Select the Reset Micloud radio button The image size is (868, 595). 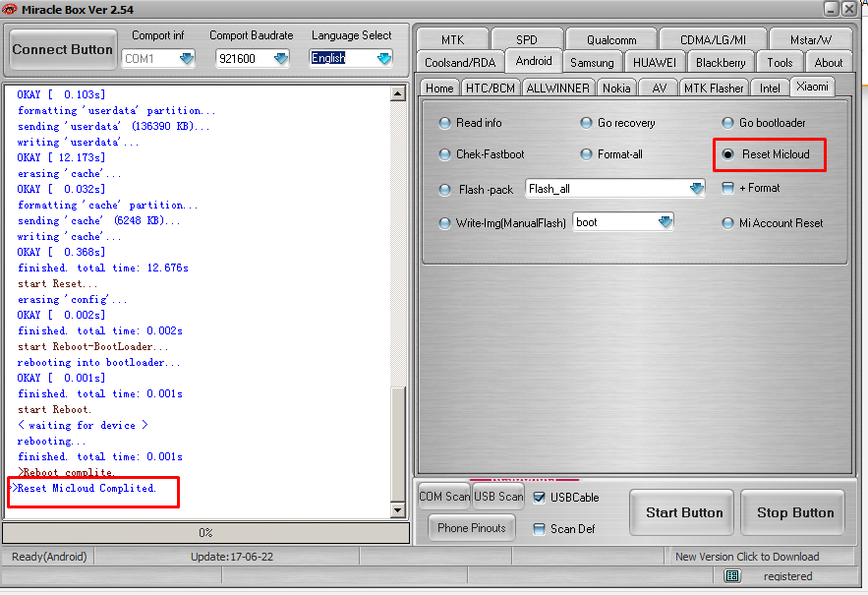click(x=728, y=154)
